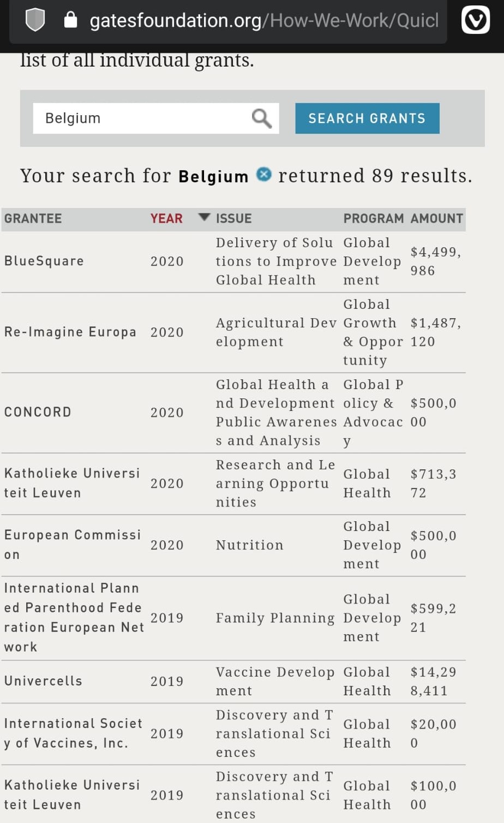Open the Univercells 2019 grant
Screen dimensions: 504x823
pos(233,682)
